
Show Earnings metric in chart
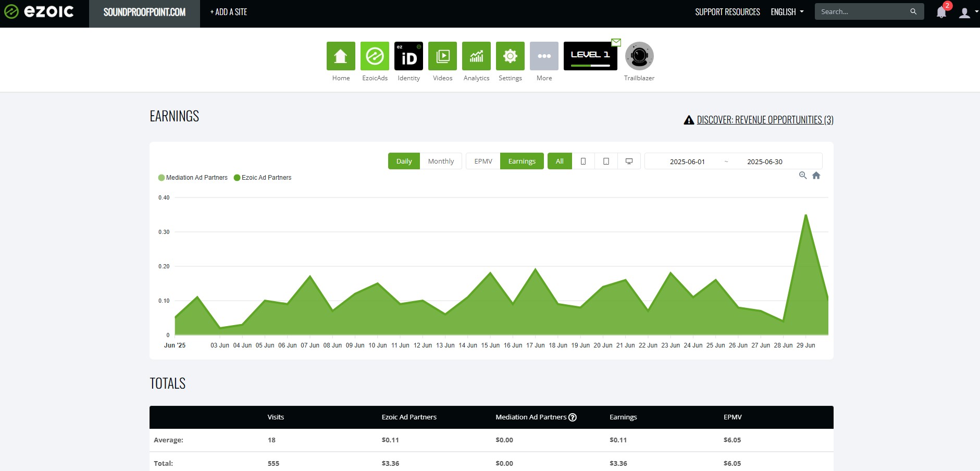522,161
